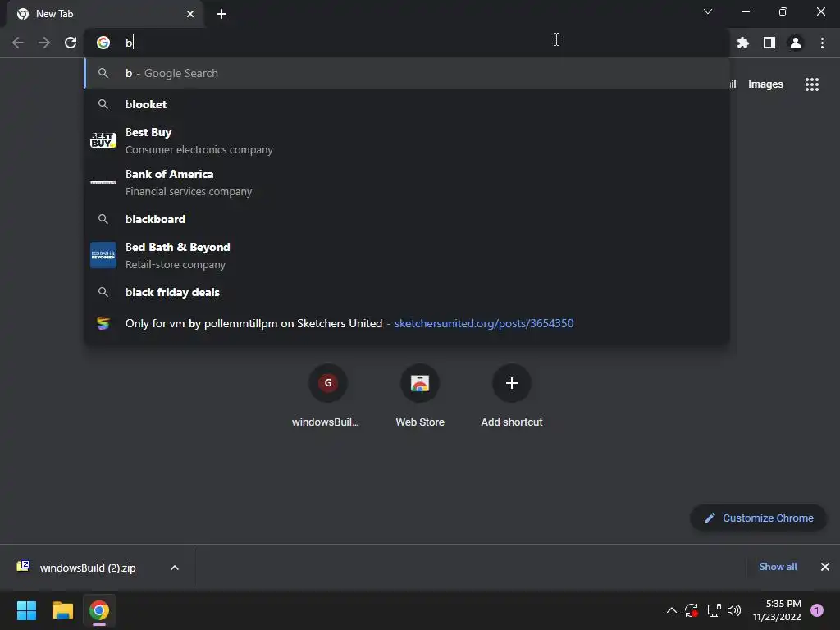
Task: Open the Google apps grid
Action: pos(812,84)
